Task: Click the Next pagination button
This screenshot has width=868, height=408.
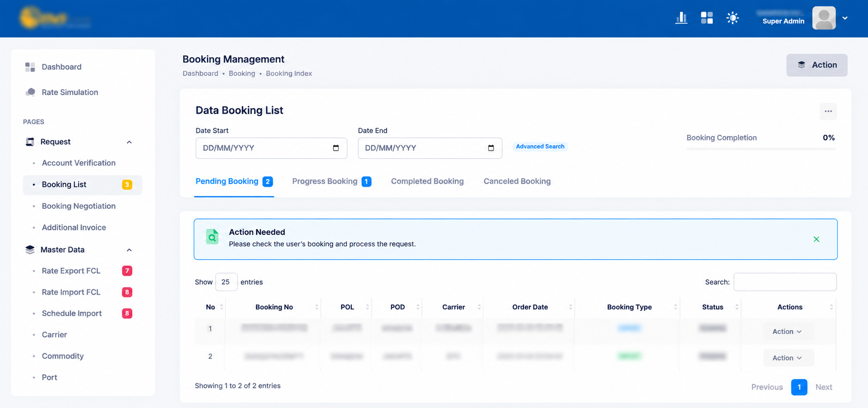Action: pyautogui.click(x=824, y=387)
